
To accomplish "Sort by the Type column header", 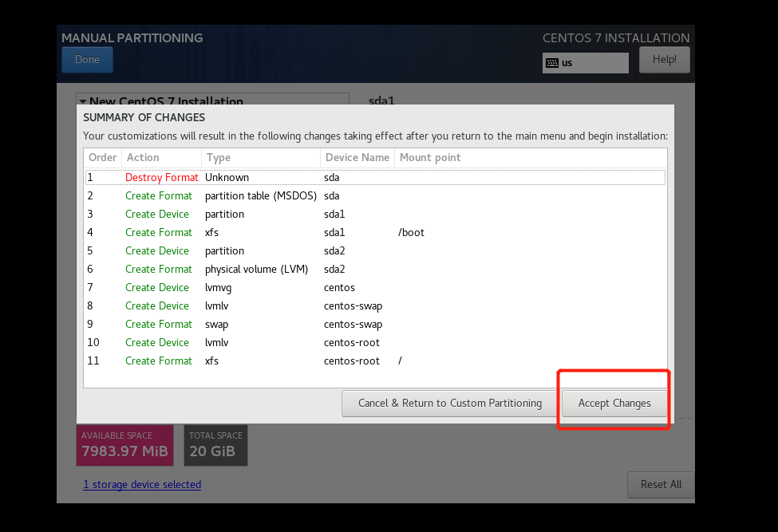I will point(259,158).
